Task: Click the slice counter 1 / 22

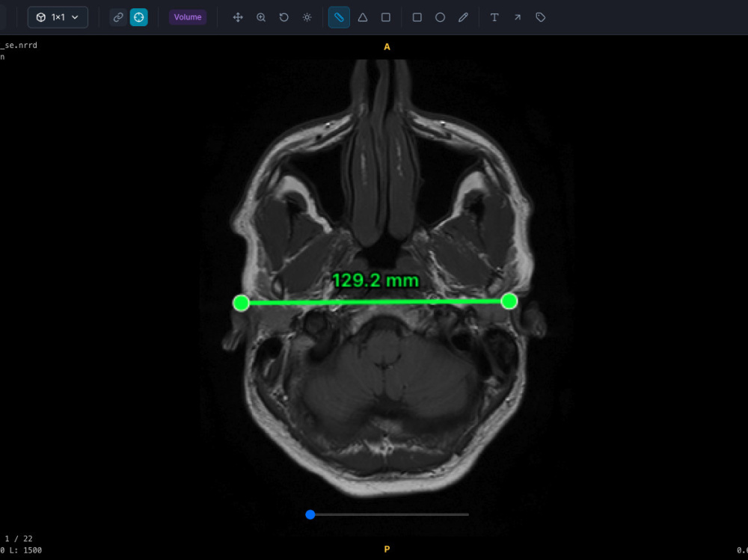Action: coord(19,538)
